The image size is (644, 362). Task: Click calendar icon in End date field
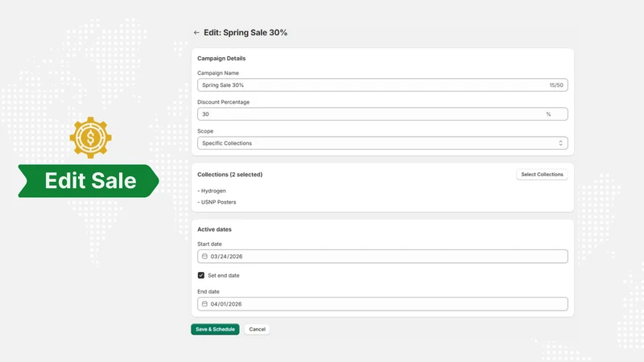click(x=204, y=304)
